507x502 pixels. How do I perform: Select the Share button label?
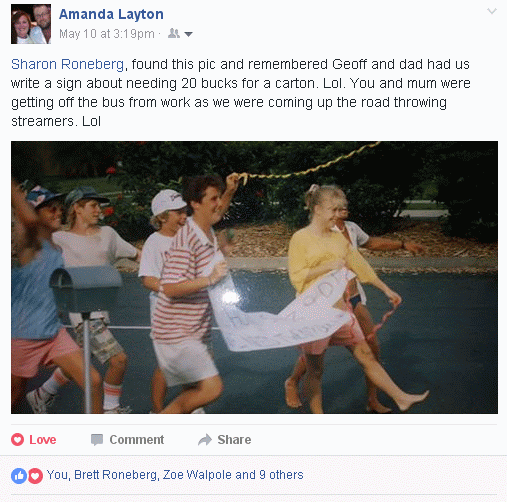pos(234,440)
